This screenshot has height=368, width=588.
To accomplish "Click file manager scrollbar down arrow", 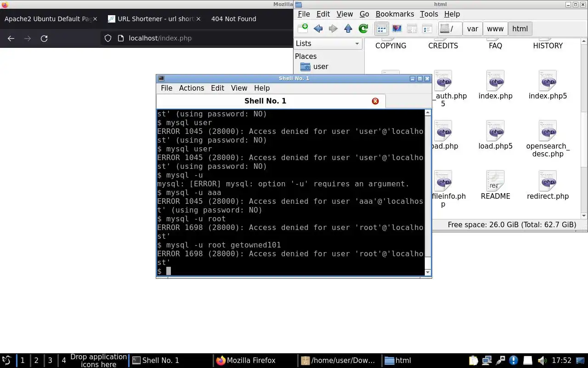I will (584, 216).
